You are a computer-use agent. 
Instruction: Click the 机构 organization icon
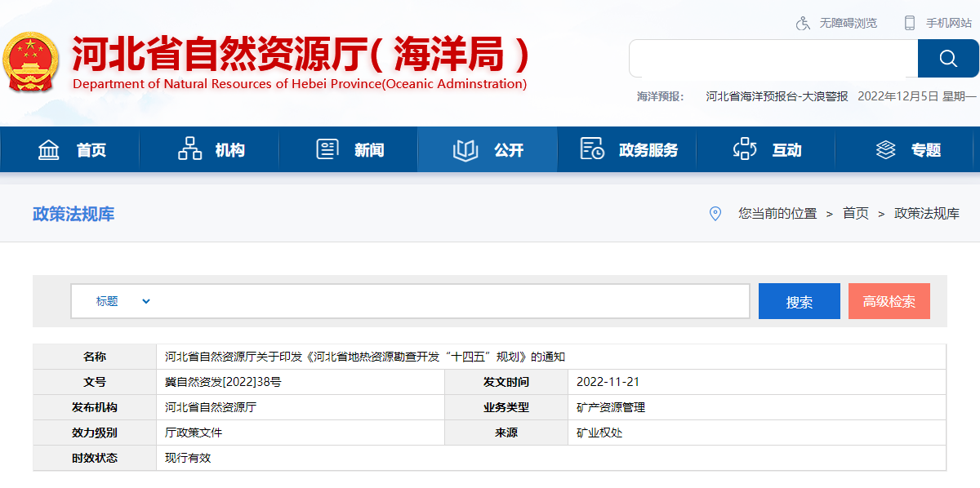(x=189, y=149)
